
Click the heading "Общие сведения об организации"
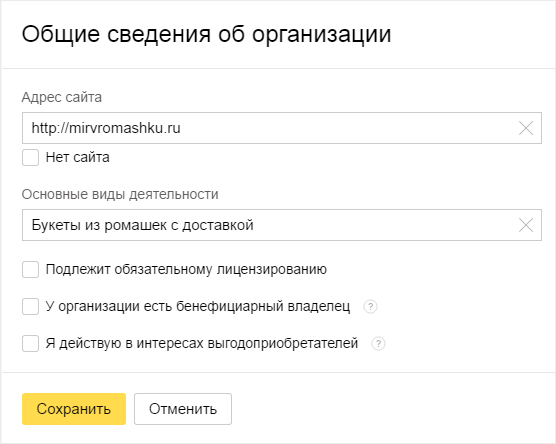(206, 34)
